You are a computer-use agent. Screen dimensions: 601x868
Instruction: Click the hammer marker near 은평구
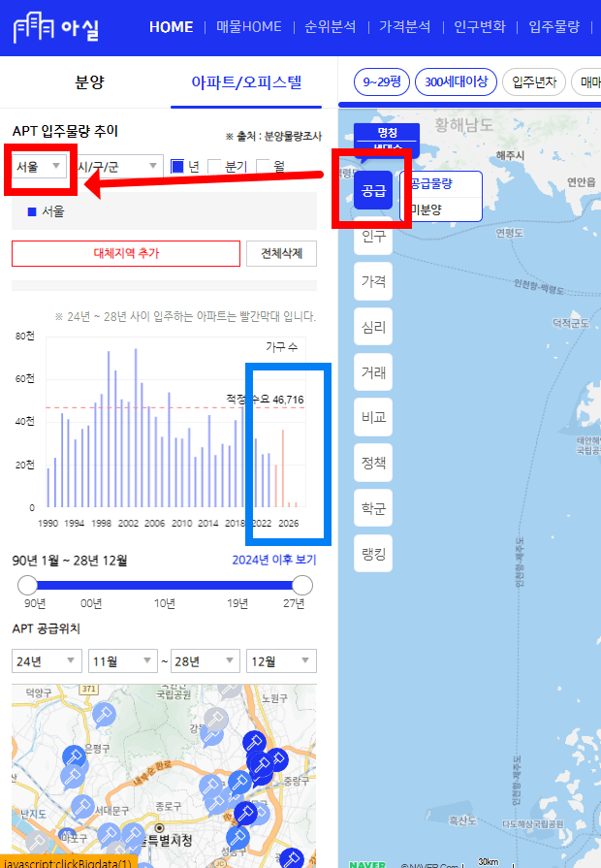pos(74,756)
